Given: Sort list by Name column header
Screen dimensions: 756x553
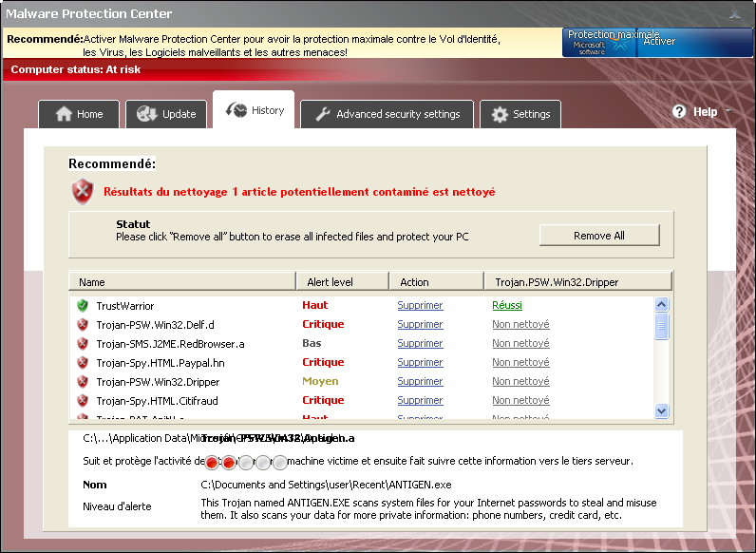Looking at the screenshot, I should tap(182, 282).
